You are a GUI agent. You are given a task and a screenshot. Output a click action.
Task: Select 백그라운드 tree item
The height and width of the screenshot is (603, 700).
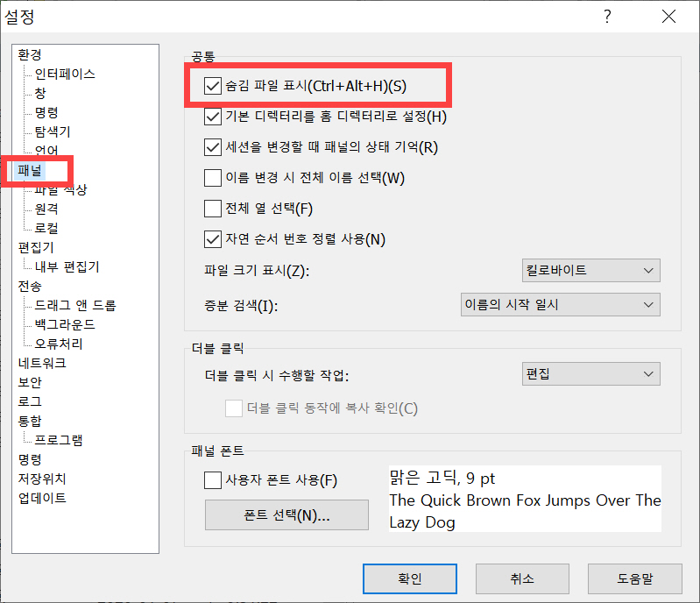pyautogui.click(x=65, y=324)
